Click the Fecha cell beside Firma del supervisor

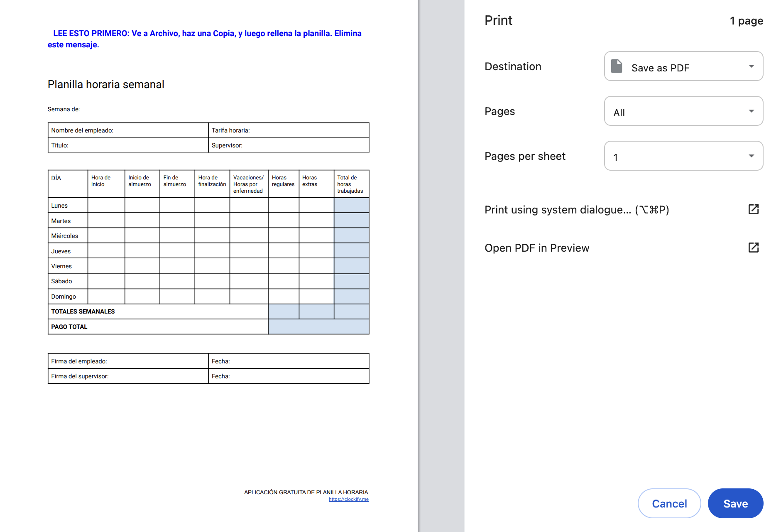pos(289,376)
